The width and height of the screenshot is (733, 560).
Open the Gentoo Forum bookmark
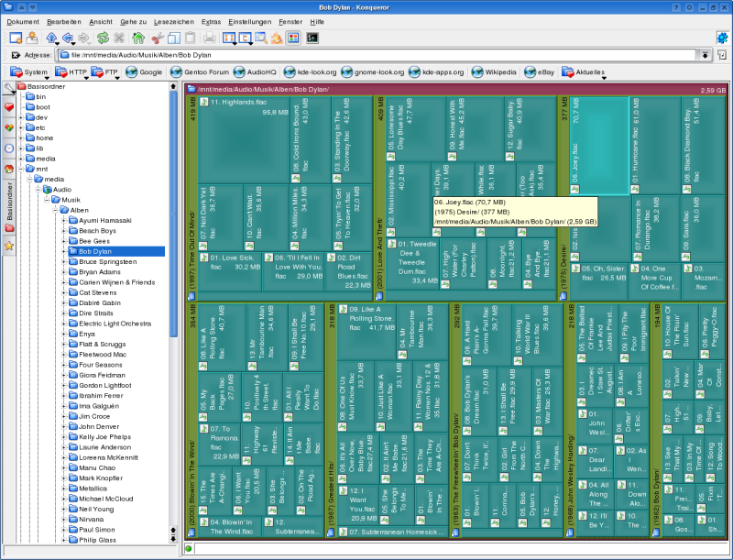click(200, 72)
